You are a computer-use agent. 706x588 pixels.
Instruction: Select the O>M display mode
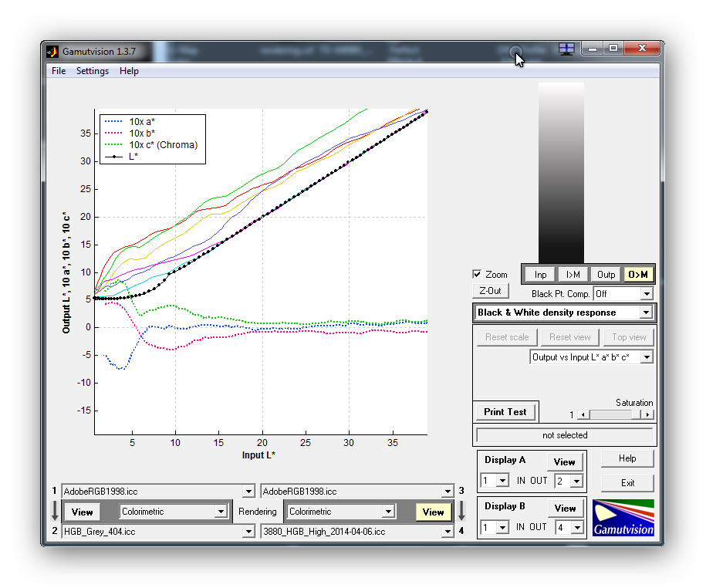(638, 275)
